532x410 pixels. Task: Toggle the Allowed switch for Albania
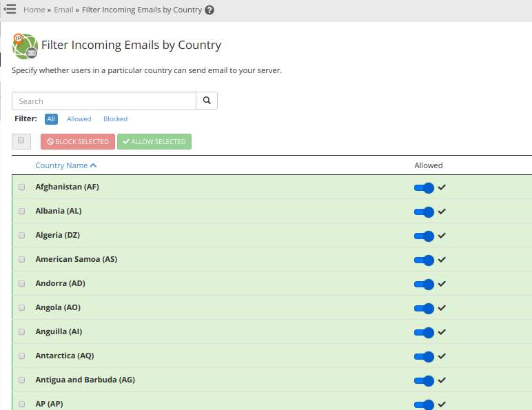point(424,212)
